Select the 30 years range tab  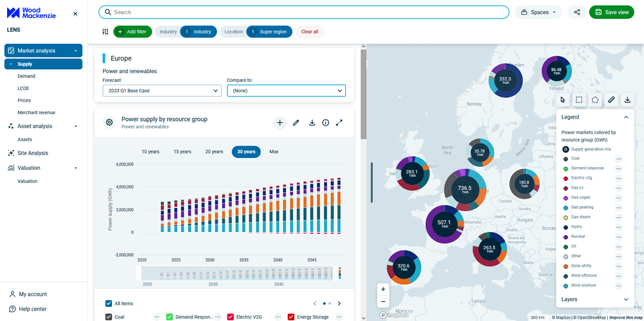tap(246, 151)
